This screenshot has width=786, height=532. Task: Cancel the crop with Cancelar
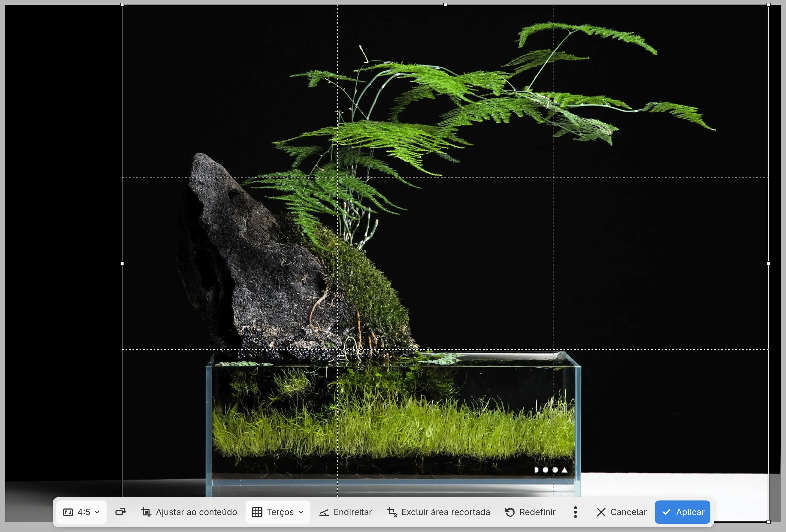tap(621, 512)
